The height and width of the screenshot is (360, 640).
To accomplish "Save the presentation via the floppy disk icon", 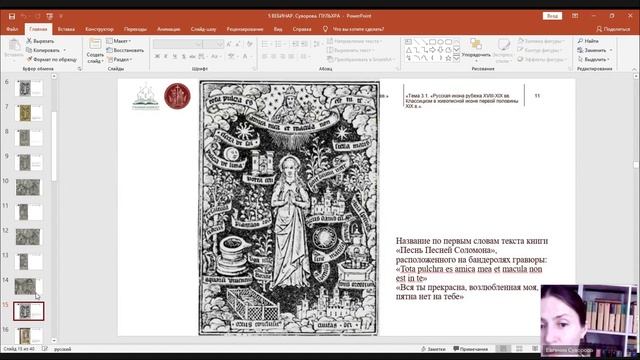I will tap(12, 16).
